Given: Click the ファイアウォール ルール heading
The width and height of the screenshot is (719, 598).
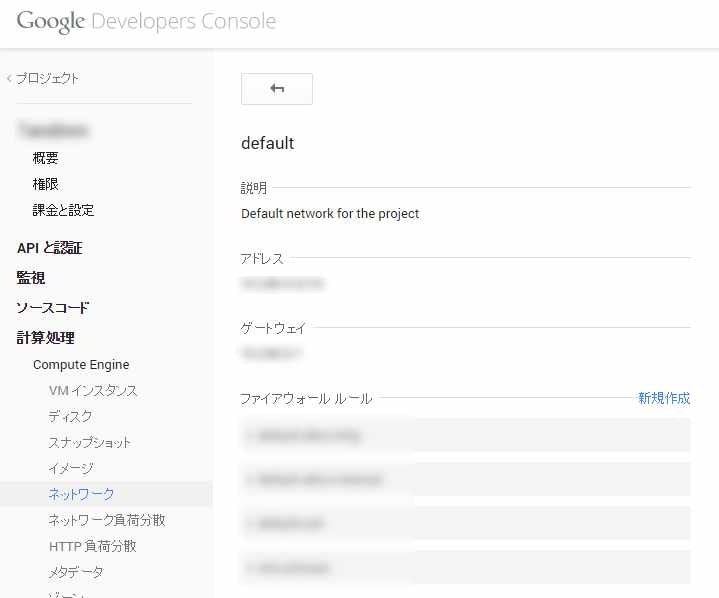Looking at the screenshot, I should pyautogui.click(x=306, y=399).
